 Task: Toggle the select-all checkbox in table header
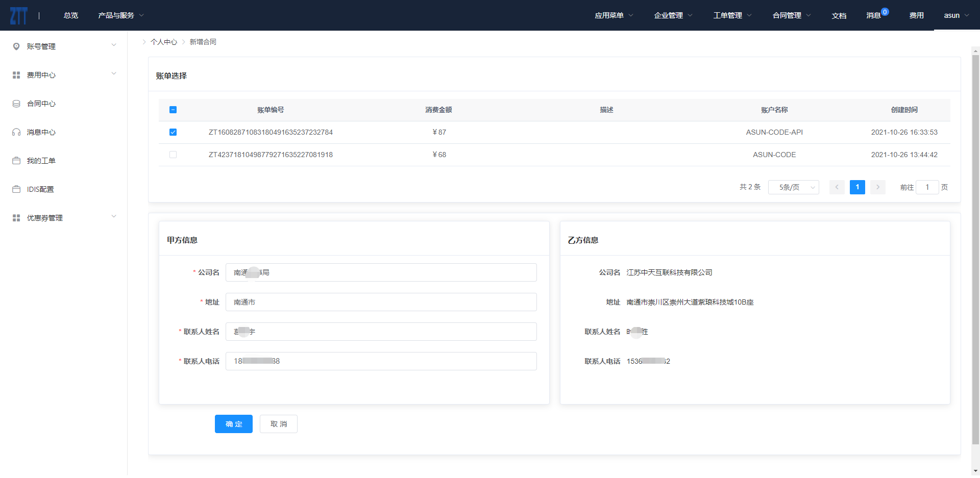coord(173,110)
